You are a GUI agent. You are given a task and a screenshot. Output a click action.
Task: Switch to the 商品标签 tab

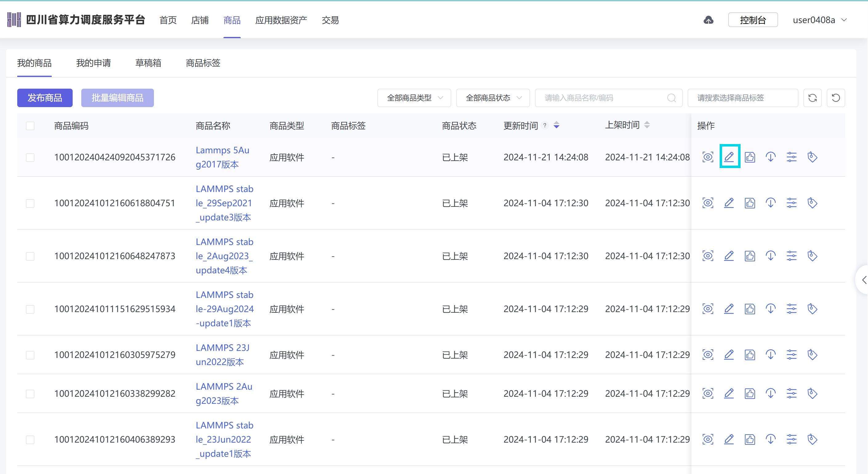(x=203, y=63)
